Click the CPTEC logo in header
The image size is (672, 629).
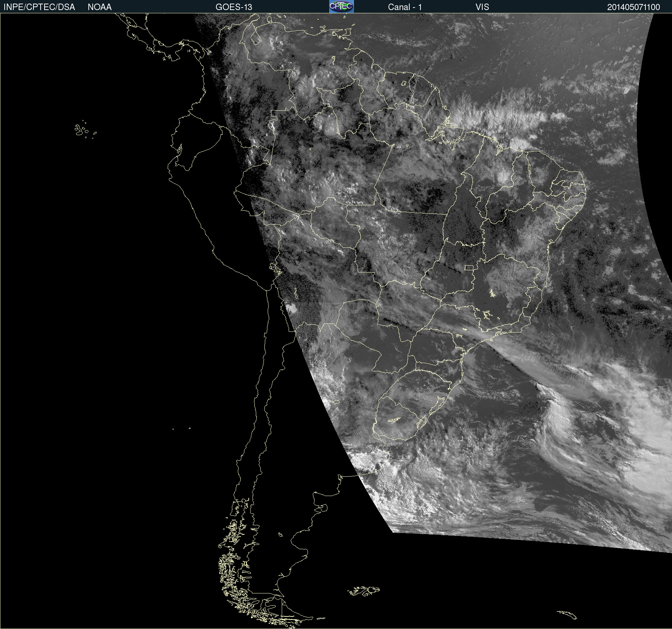341,6
